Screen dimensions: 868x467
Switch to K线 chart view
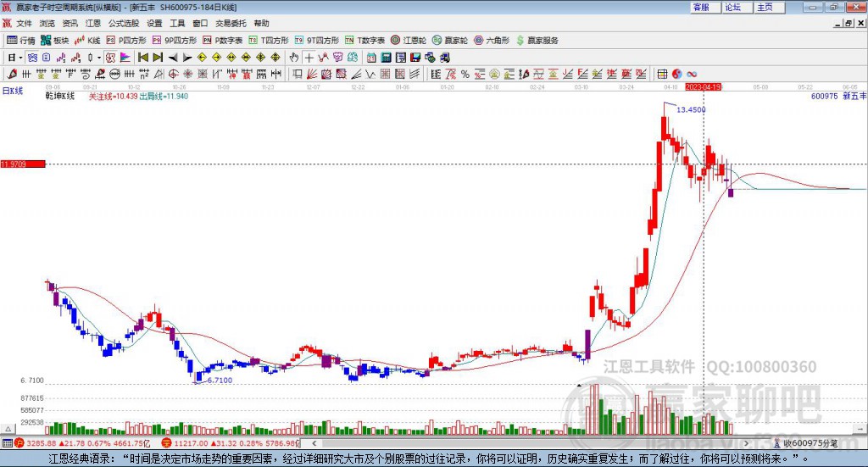coord(87,41)
